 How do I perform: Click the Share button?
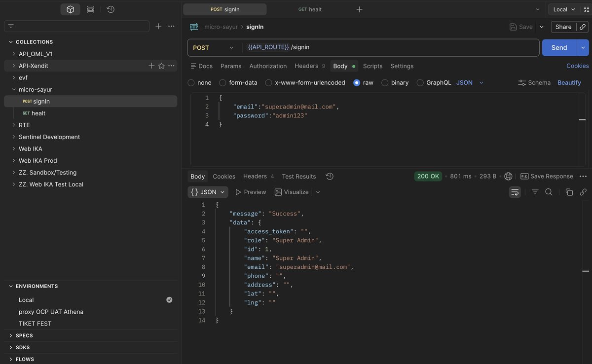(x=563, y=27)
